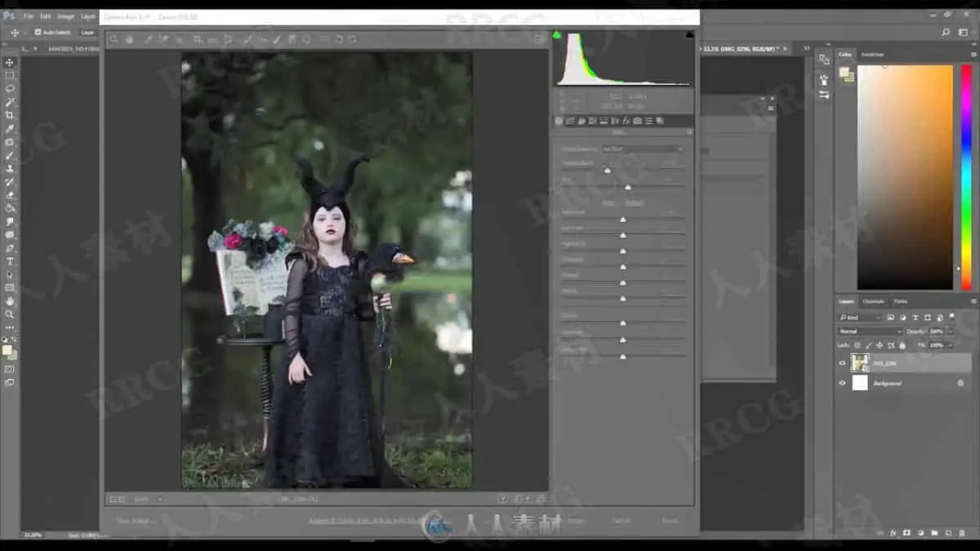Click the Temperature slider thumb

pyautogui.click(x=607, y=170)
